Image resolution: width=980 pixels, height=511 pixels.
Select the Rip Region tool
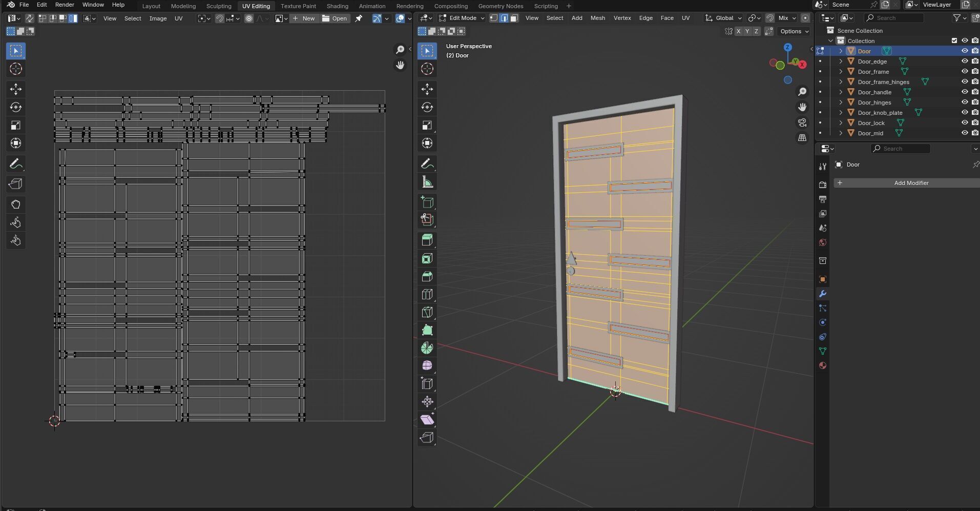pos(427,437)
